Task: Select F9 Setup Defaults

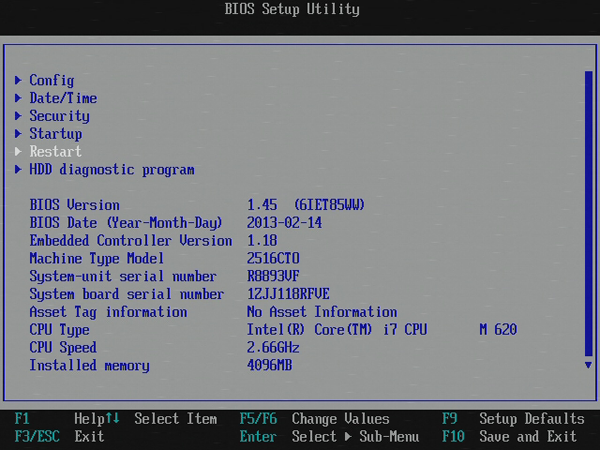Action: pos(512,418)
